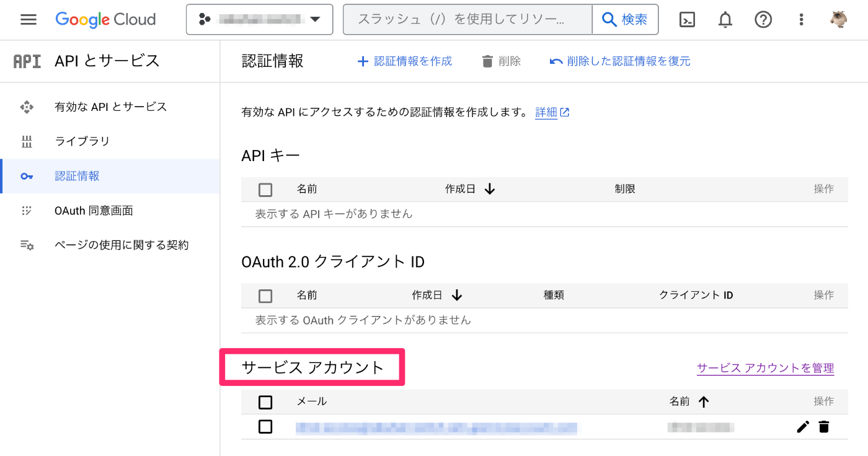Delete the service account trash icon
The width and height of the screenshot is (868, 456).
point(824,427)
